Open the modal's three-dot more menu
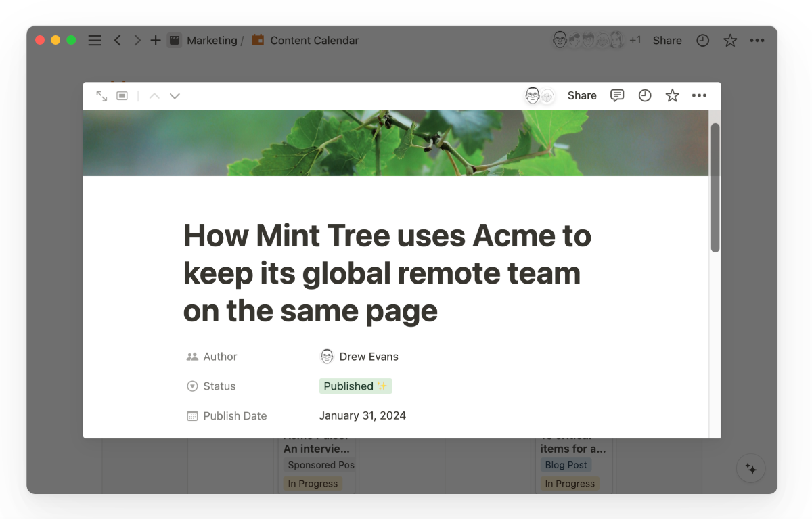812x519 pixels. [699, 95]
